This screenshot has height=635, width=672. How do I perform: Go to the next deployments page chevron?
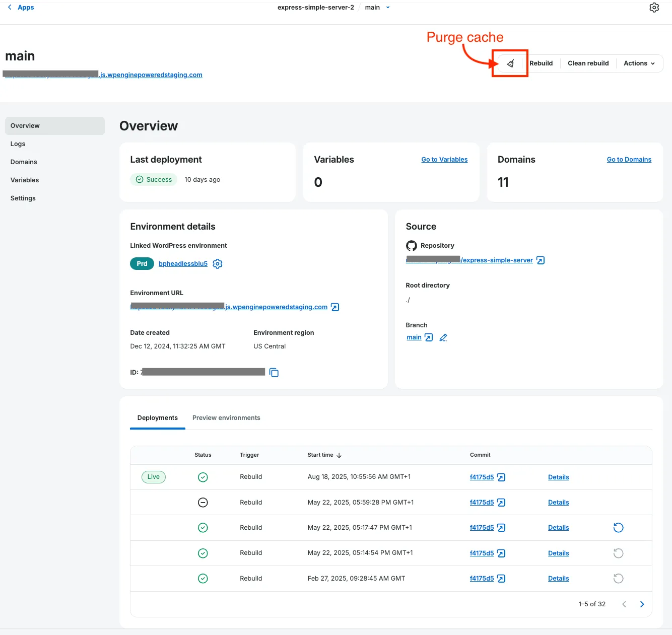pos(642,604)
